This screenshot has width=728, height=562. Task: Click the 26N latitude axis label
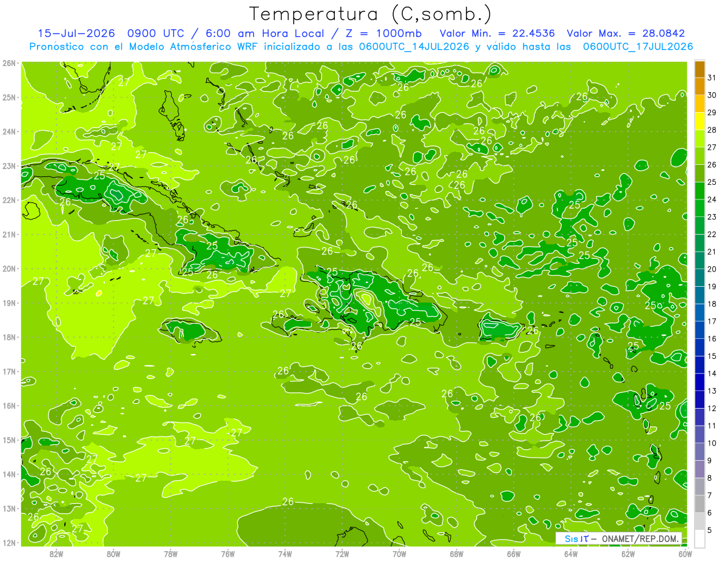click(x=8, y=63)
